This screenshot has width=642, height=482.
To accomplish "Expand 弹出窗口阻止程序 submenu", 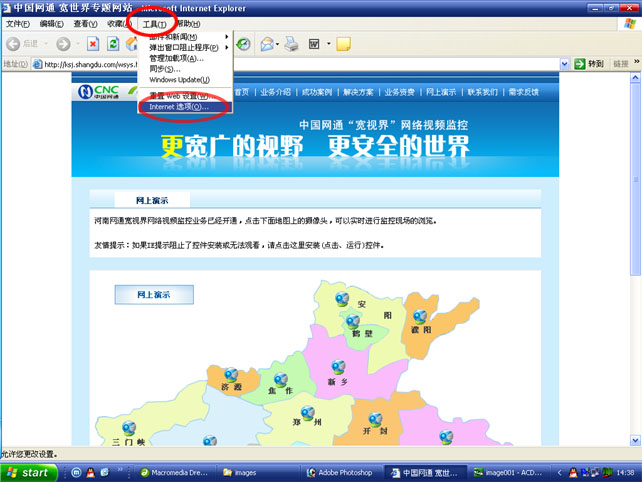I will [184, 48].
